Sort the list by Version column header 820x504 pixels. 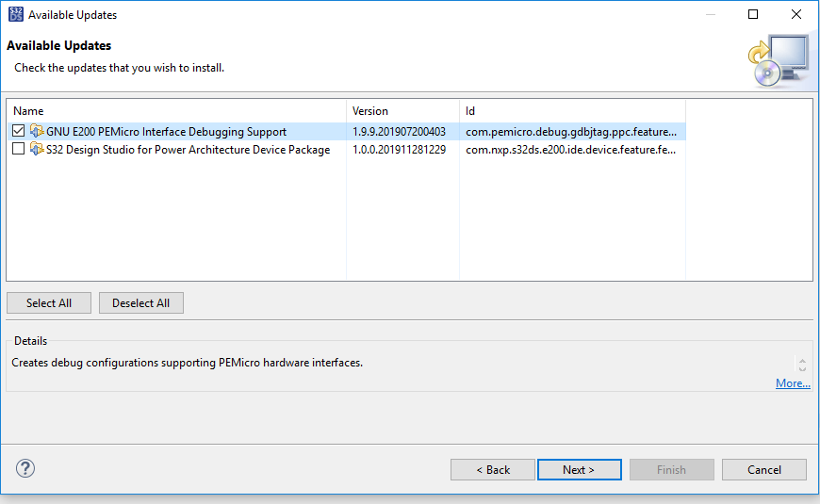[x=402, y=111]
